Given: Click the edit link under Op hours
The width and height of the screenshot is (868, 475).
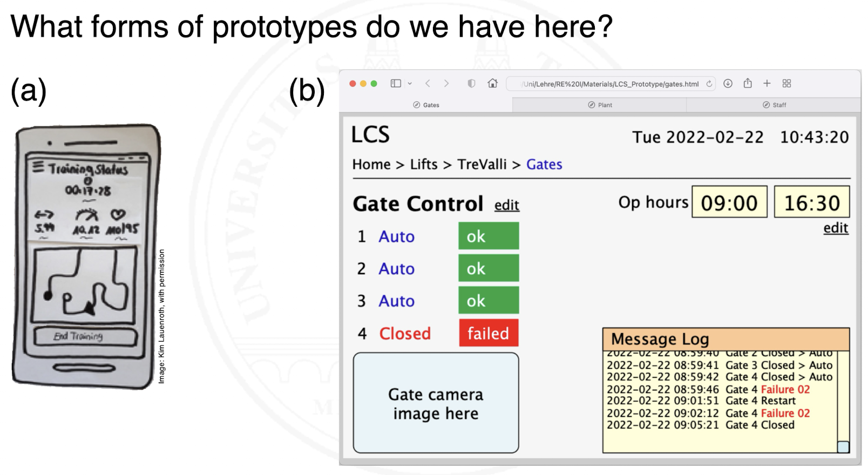Looking at the screenshot, I should click(x=835, y=228).
